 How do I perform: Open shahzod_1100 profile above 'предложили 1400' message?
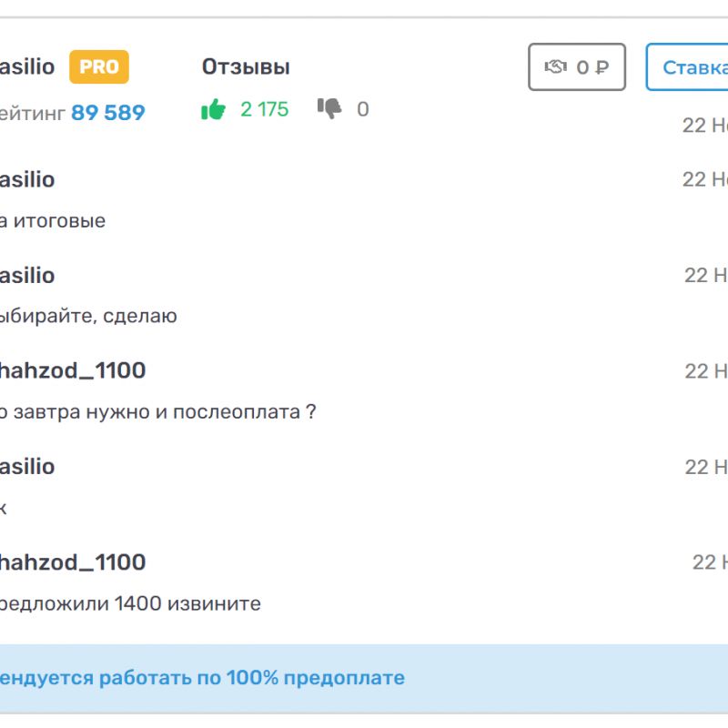pos(73,561)
